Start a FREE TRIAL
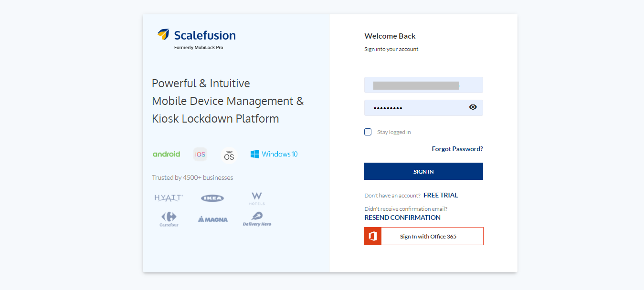644x290 pixels. click(441, 195)
